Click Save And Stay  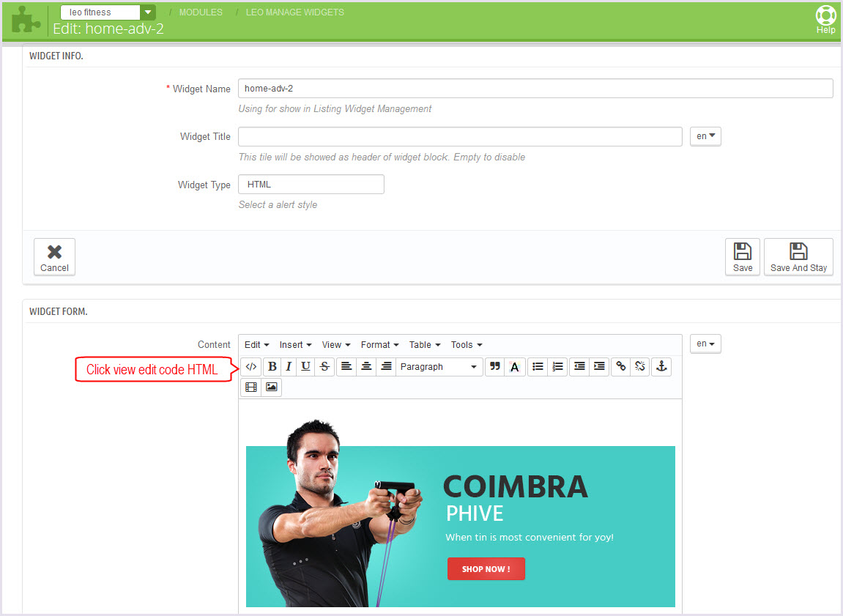click(x=798, y=257)
